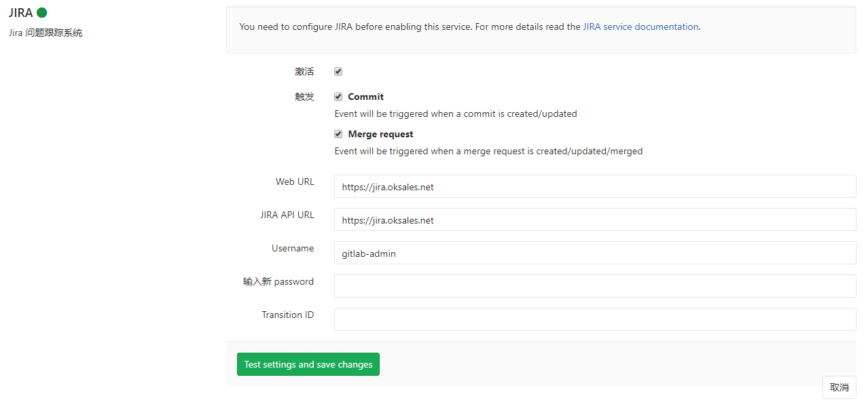868x405 pixels.
Task: Click the Web URL field label
Action: [295, 181]
